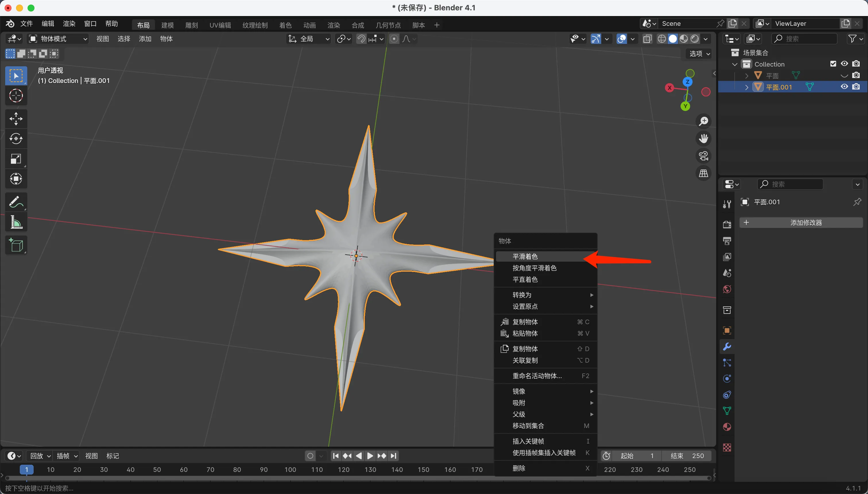Toggle the snapping magnet button
Image resolution: width=868 pixels, height=494 pixels.
pyautogui.click(x=361, y=39)
